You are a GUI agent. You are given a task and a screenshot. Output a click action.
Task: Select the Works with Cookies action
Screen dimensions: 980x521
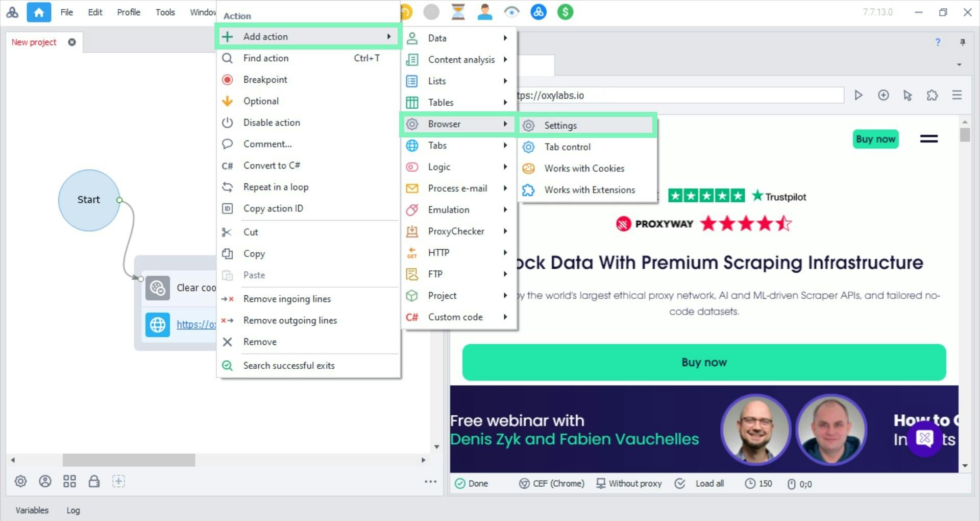coord(584,168)
